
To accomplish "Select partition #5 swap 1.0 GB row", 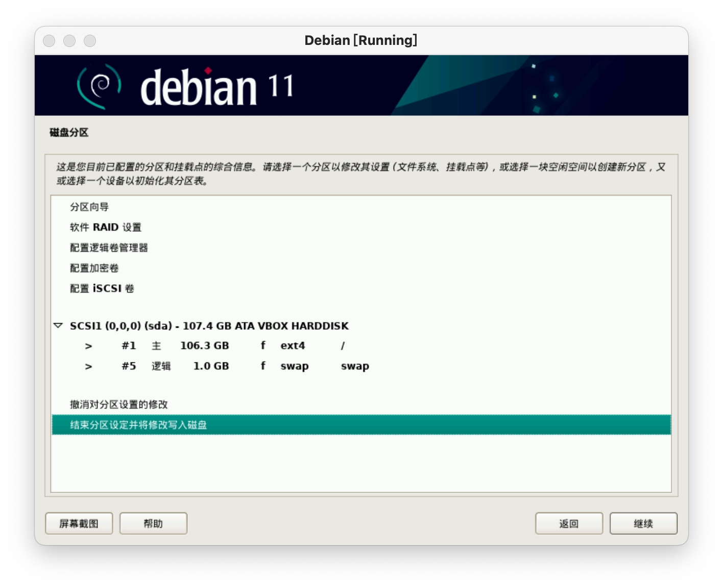I will click(x=361, y=366).
